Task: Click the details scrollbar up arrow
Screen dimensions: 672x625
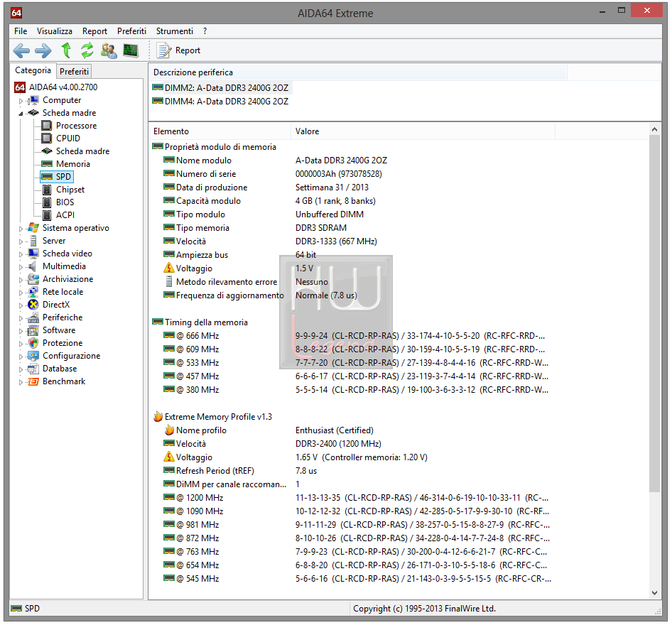Action: [x=654, y=129]
